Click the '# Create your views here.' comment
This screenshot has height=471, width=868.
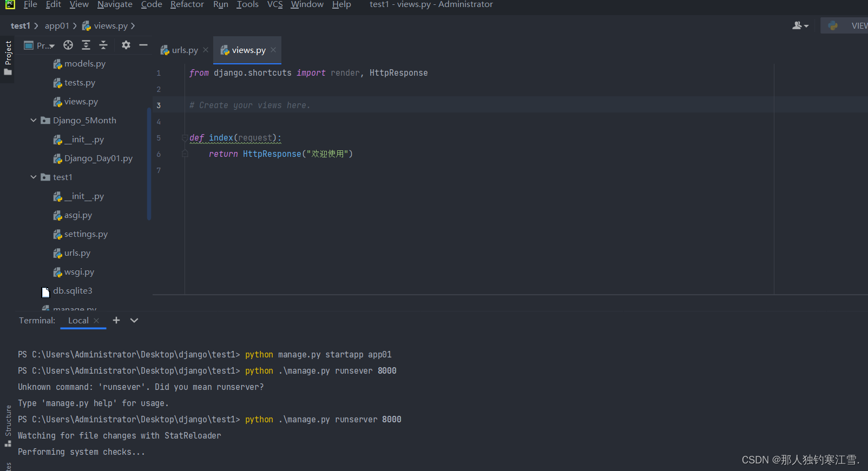tap(250, 105)
